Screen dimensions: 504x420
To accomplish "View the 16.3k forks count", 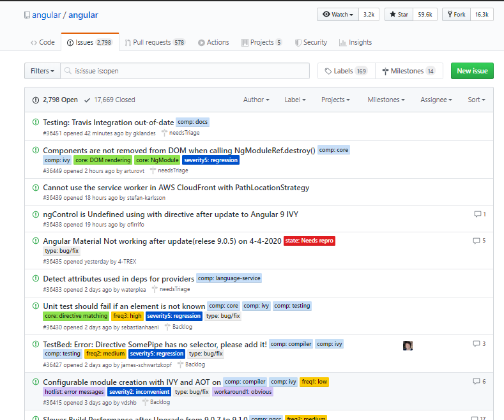I will coord(482,15).
